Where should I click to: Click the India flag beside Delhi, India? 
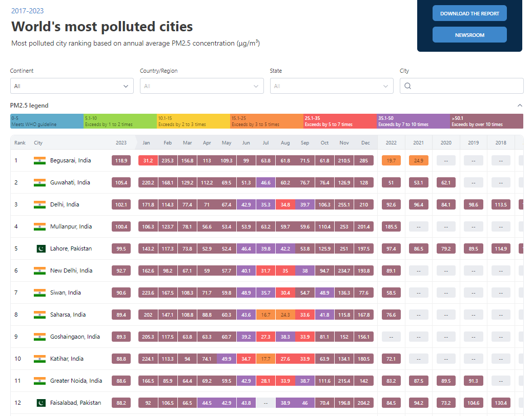click(x=39, y=205)
